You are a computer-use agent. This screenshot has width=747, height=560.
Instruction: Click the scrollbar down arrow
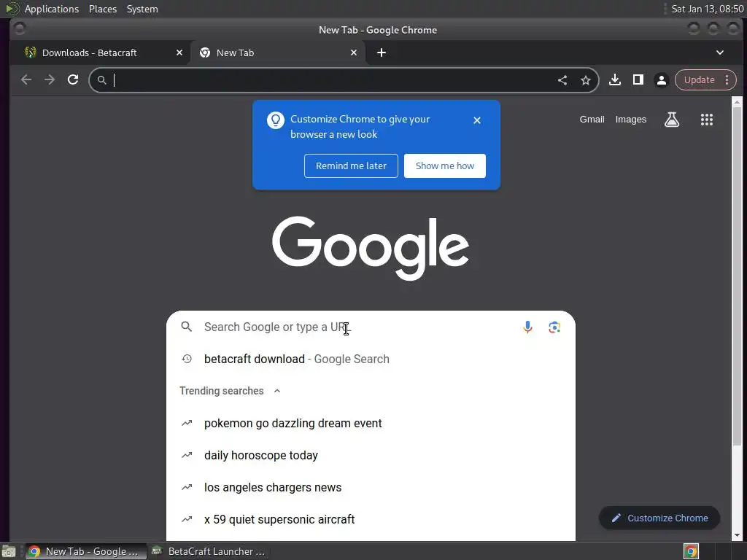point(737,536)
